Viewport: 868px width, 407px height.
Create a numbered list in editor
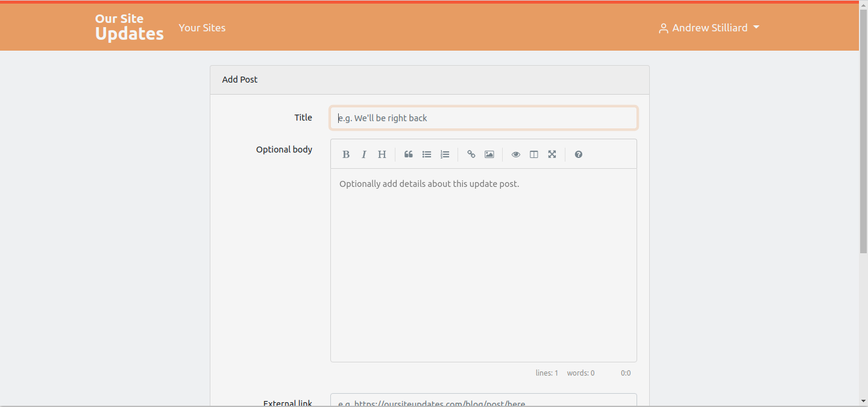pyautogui.click(x=445, y=154)
